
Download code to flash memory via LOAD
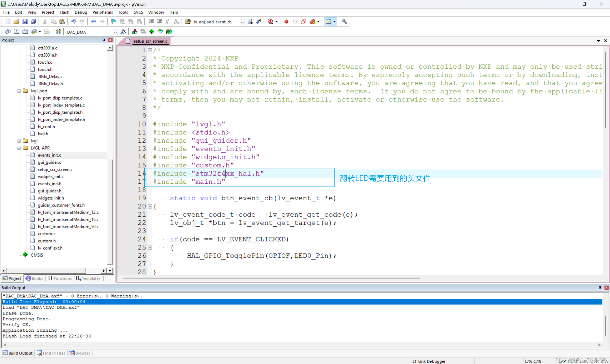pyautogui.click(x=58, y=31)
